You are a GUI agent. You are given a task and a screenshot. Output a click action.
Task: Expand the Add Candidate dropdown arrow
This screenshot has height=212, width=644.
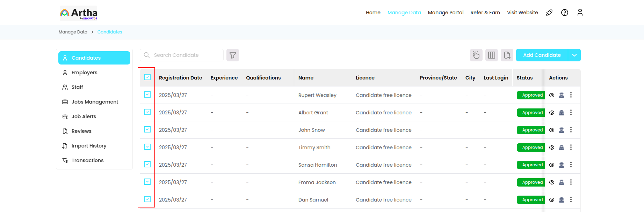coord(574,55)
